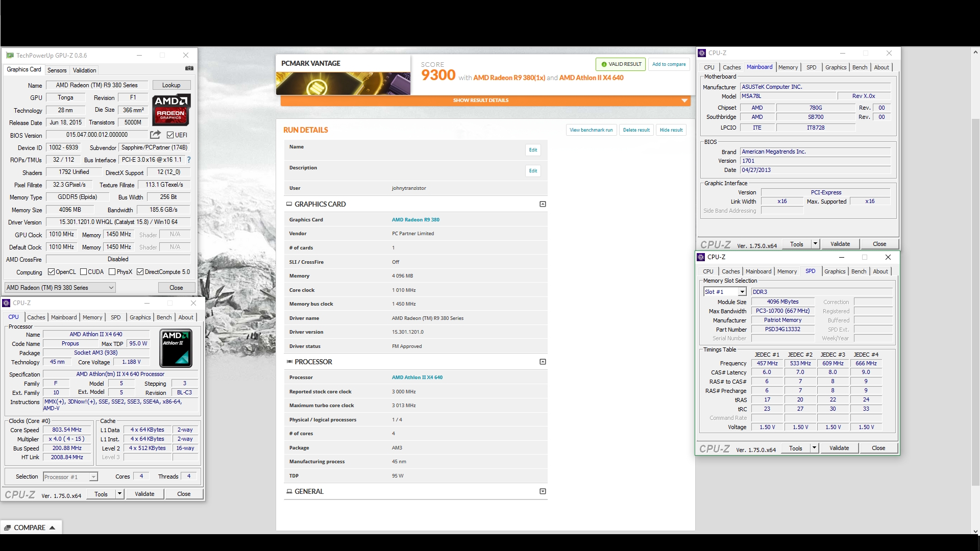
Task: Open the Slot #1 memory slot dropdown
Action: [725, 292]
